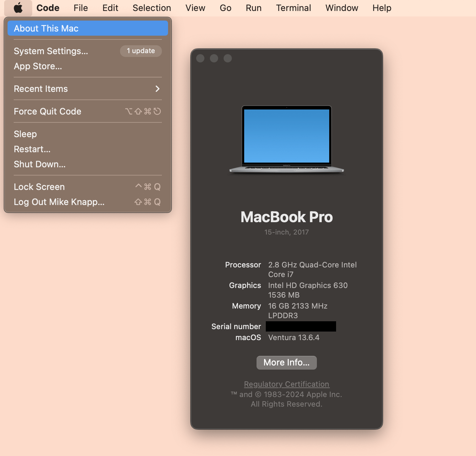This screenshot has height=456, width=476.
Task: Open the Help menu
Action: tap(382, 8)
